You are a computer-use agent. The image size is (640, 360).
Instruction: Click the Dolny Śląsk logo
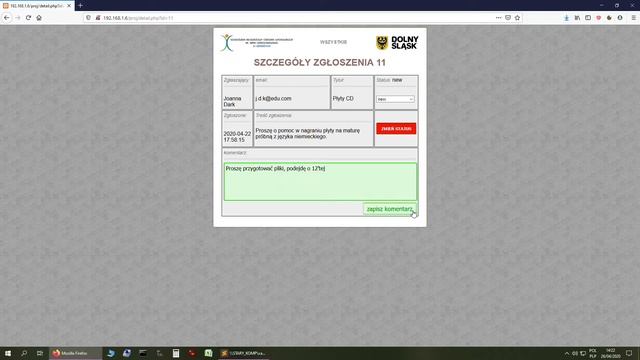[397, 42]
